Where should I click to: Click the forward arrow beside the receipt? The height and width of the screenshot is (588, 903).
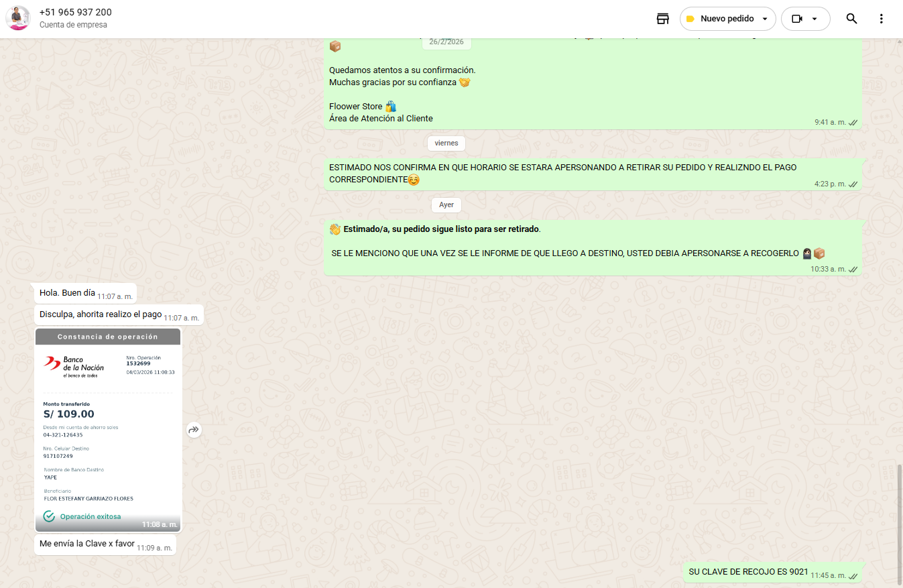point(194,430)
